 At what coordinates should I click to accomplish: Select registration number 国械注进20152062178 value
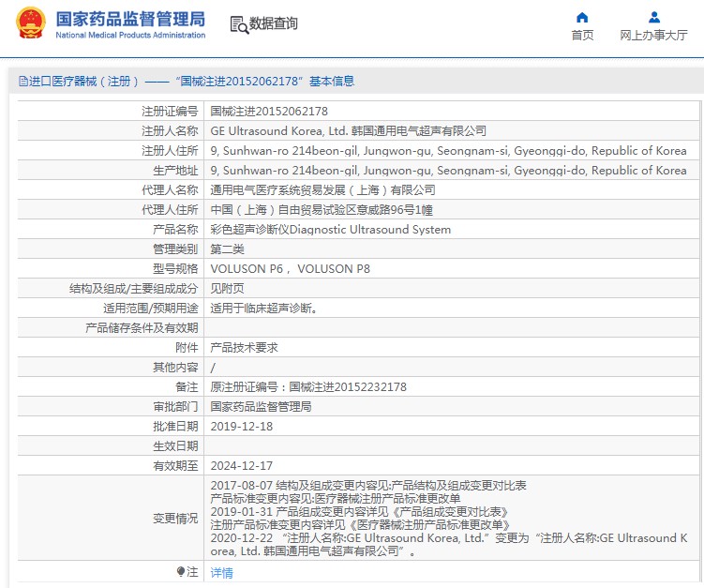[269, 112]
